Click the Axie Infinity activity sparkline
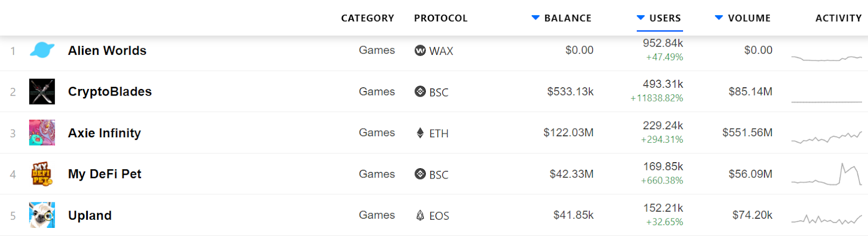 (826, 137)
